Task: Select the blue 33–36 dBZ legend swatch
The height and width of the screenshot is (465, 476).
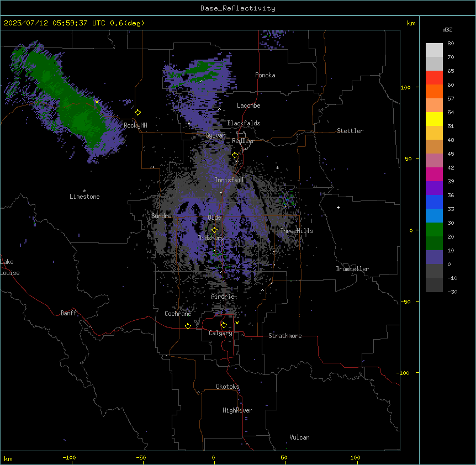Action: tap(434, 202)
